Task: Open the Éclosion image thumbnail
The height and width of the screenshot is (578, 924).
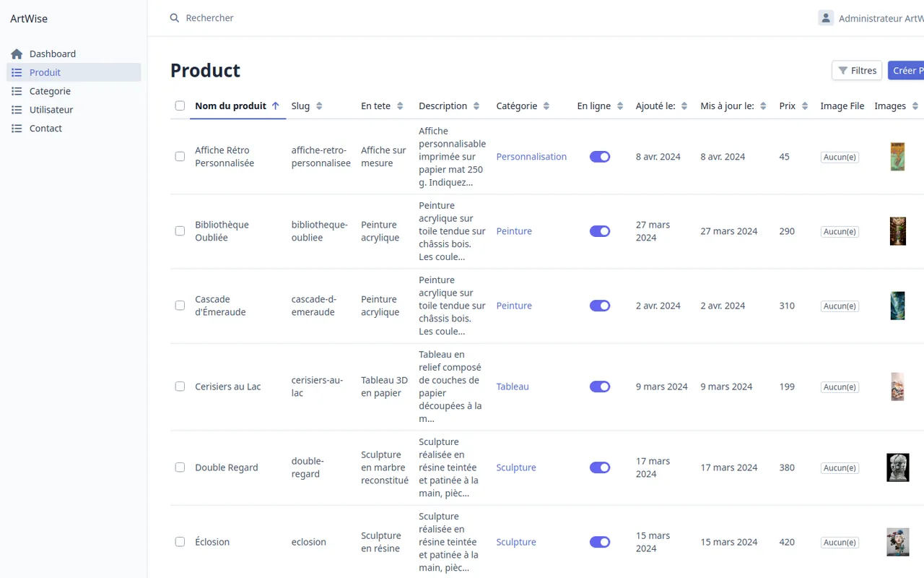Action: [x=898, y=542]
